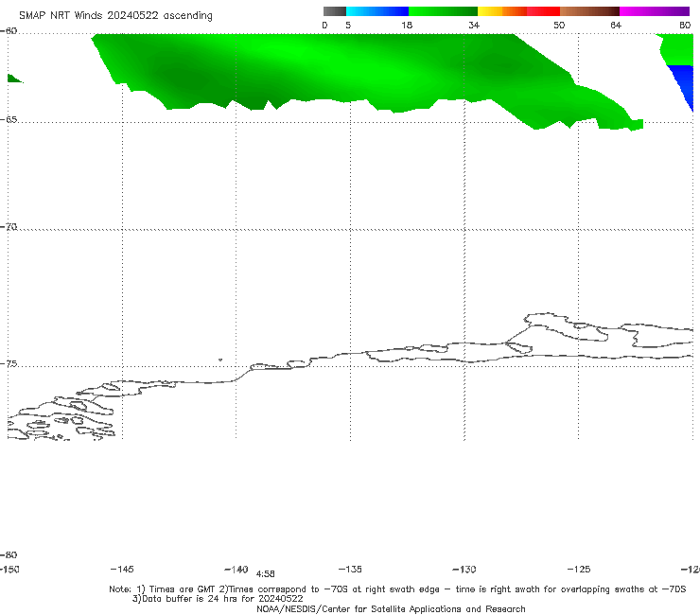Image resolution: width=700 pixels, height=615 pixels.
Task: Click the latitude label -75
Action: click(9, 363)
